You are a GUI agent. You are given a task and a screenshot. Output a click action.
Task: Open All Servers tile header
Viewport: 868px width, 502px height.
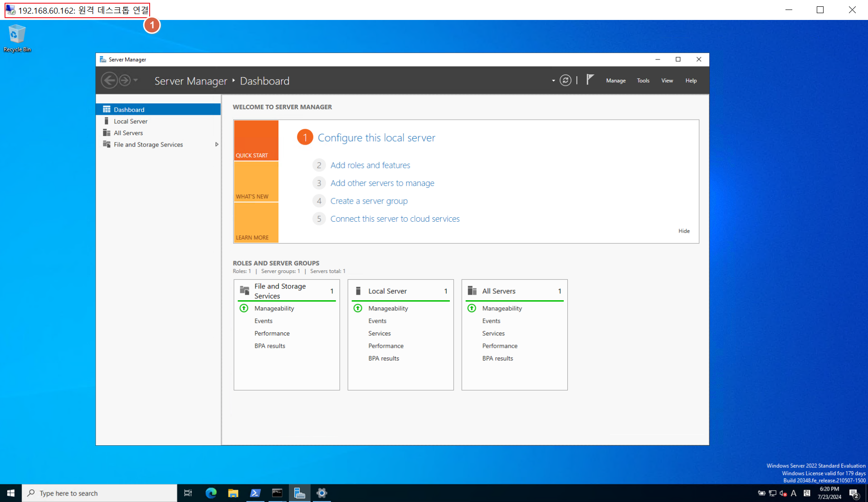(514, 291)
